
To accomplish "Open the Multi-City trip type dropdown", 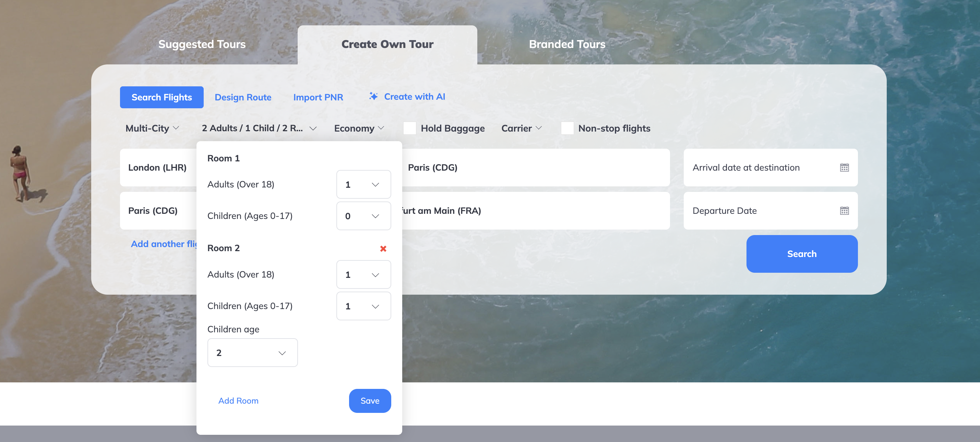I will pos(152,128).
